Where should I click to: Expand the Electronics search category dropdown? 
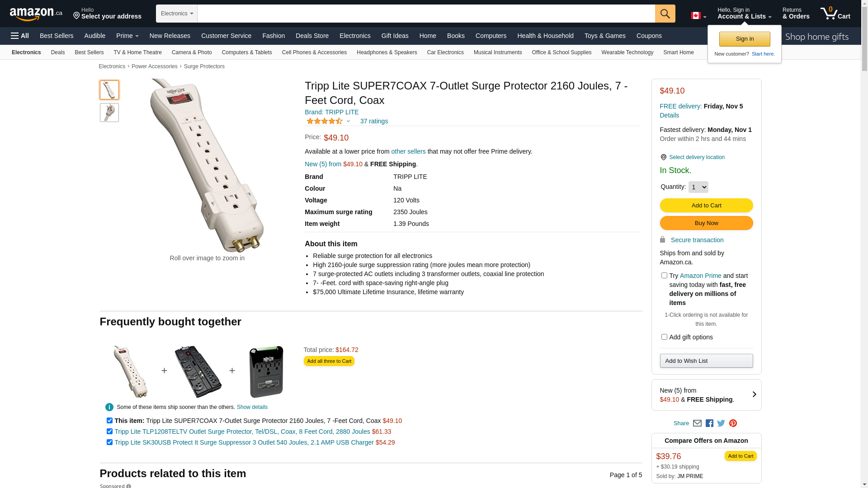pyautogui.click(x=177, y=14)
